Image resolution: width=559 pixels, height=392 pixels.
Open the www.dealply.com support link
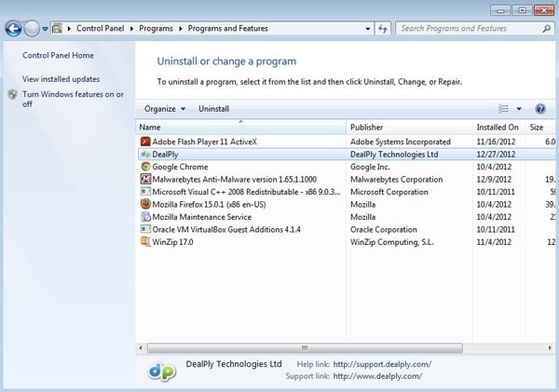tap(377, 376)
